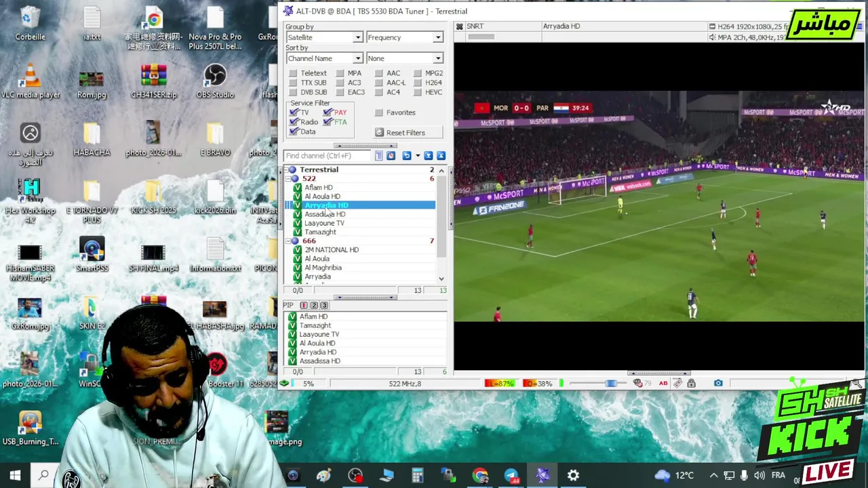Image resolution: width=868 pixels, height=488 pixels.
Task: Open the Calculator icon in taskbar
Action: [x=418, y=476]
